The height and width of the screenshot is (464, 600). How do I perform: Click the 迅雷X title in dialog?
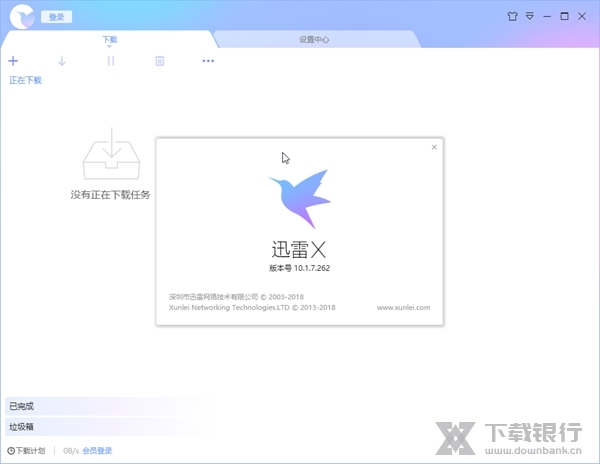click(x=299, y=249)
